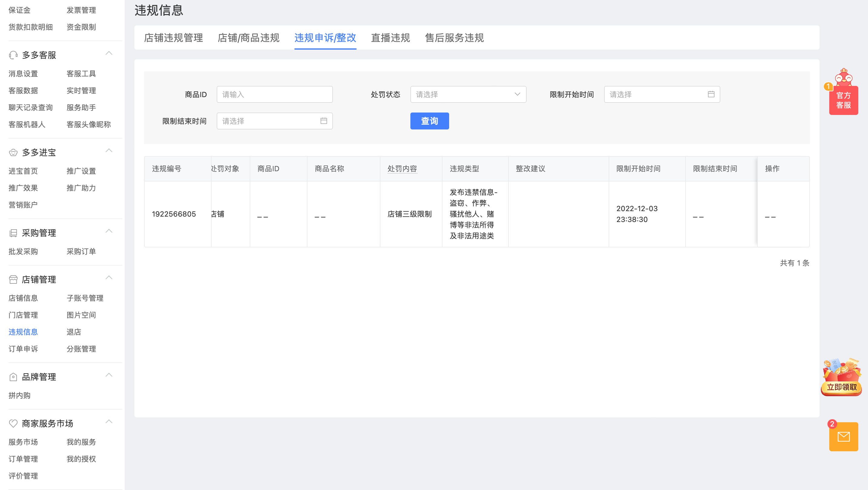
Task: Open 客服机器人 in sidebar
Action: (x=27, y=124)
